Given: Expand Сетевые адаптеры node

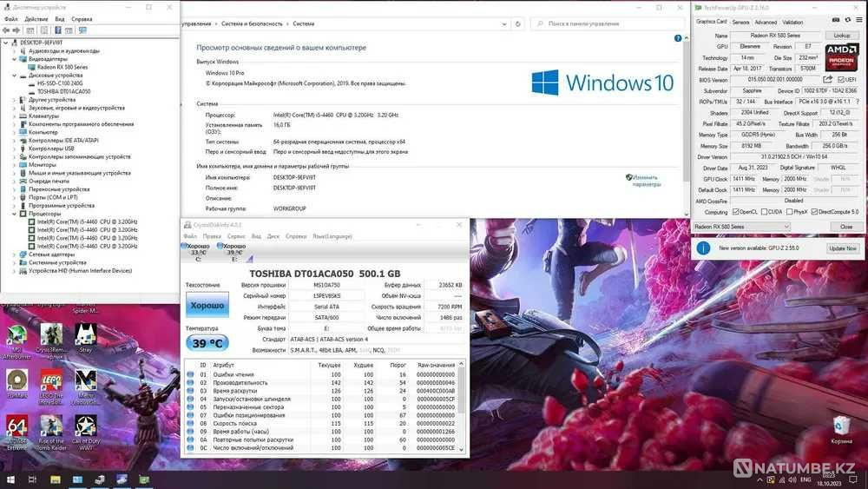Looking at the screenshot, I should coord(15,254).
